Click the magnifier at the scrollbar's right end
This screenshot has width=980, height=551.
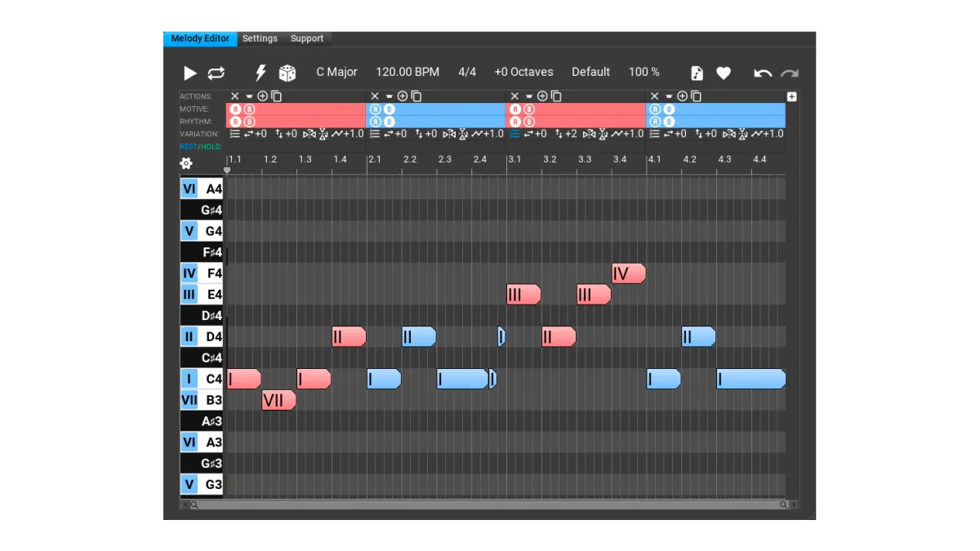pyautogui.click(x=783, y=505)
